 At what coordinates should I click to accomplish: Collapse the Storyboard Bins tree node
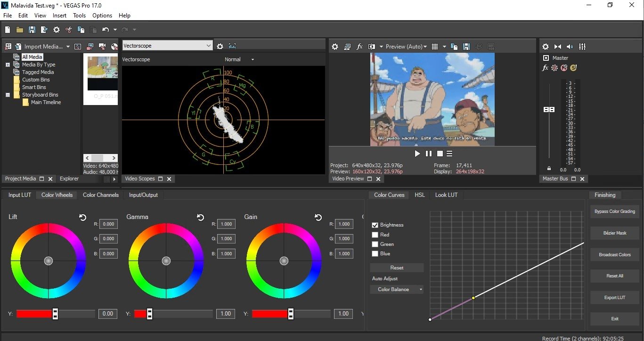point(8,95)
